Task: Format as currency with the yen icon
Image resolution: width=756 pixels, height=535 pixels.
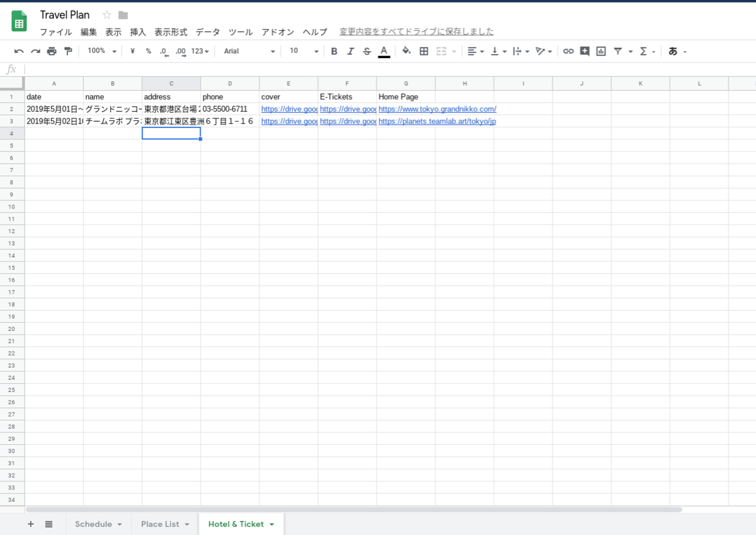Action: pyautogui.click(x=132, y=51)
